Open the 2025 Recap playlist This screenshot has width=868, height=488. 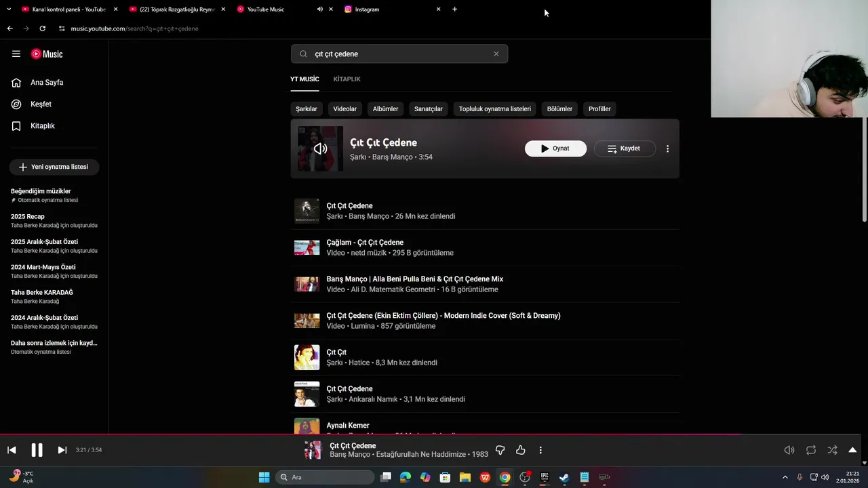click(x=54, y=220)
